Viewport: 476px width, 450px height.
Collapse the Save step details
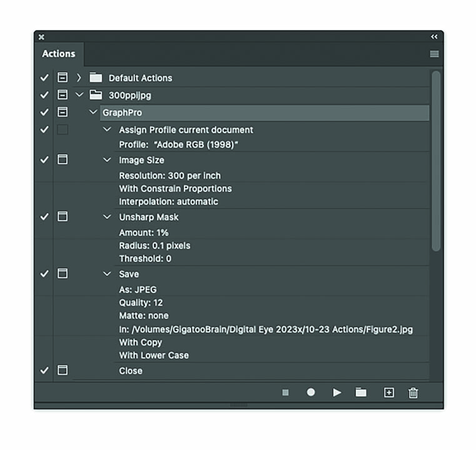pos(107,274)
